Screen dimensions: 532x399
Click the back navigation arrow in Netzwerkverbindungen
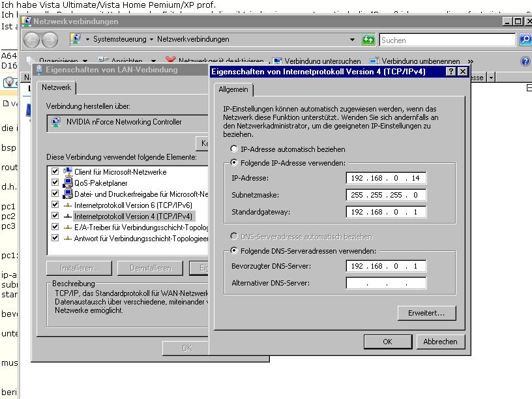click(x=31, y=40)
